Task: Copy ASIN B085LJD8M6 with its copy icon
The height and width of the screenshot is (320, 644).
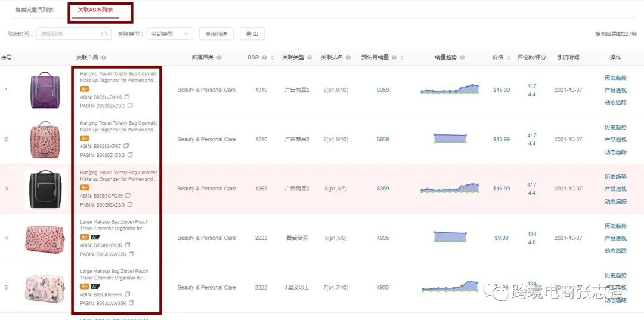Action: click(x=127, y=97)
